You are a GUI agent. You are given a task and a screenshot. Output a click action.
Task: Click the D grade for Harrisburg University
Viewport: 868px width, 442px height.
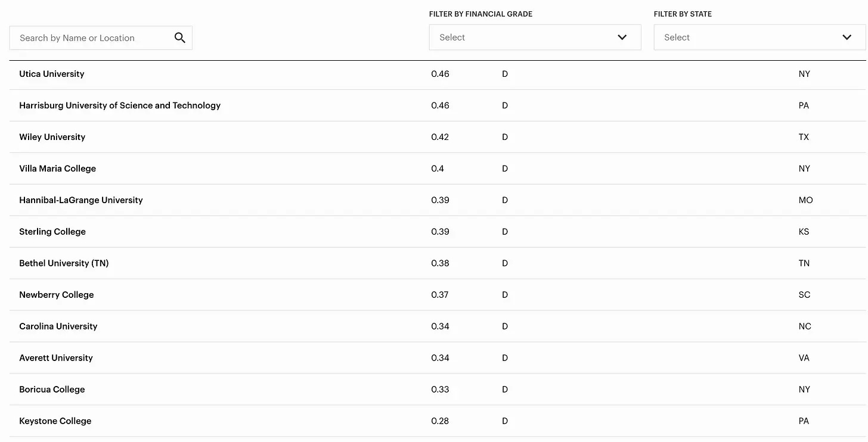click(x=505, y=105)
